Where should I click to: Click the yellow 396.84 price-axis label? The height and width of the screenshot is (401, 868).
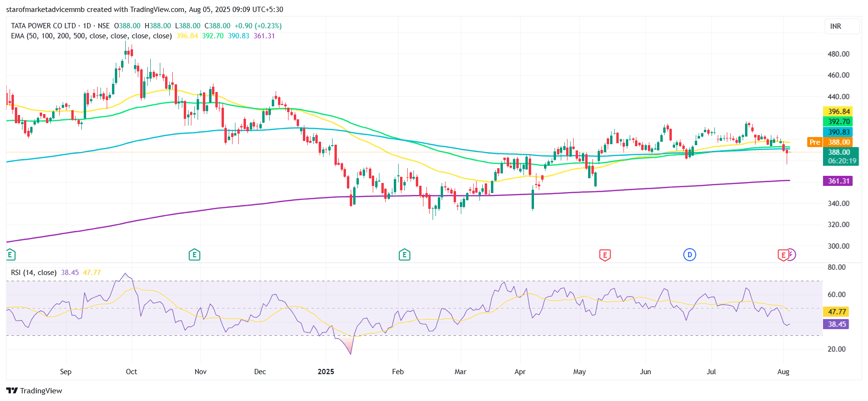(839, 112)
